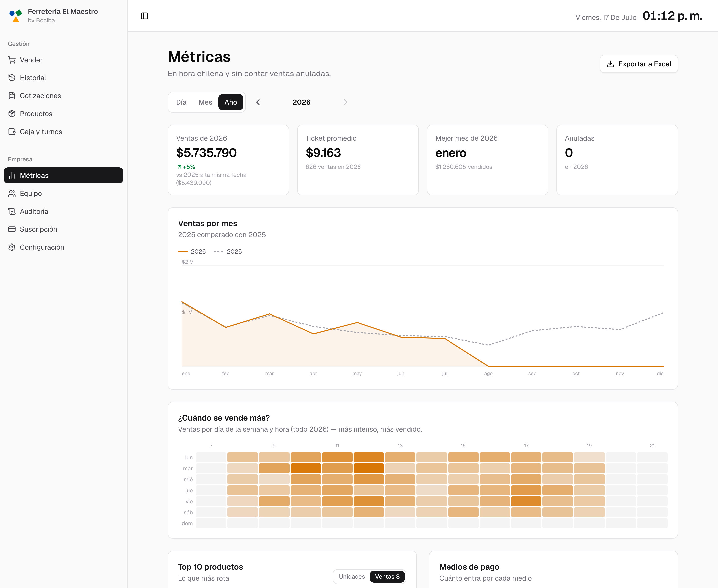Go to previous year with left chevron
Viewport: 718px width, 588px height.
(258, 102)
